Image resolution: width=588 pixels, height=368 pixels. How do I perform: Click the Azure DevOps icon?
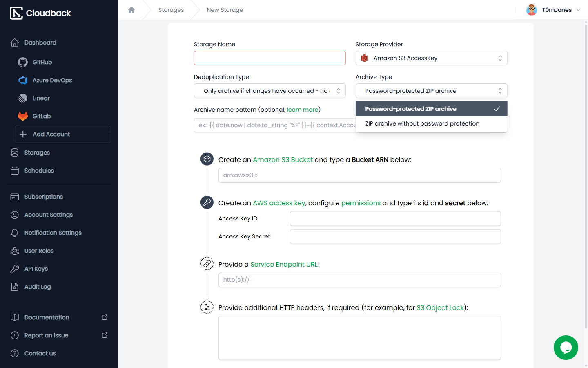pos(23,80)
